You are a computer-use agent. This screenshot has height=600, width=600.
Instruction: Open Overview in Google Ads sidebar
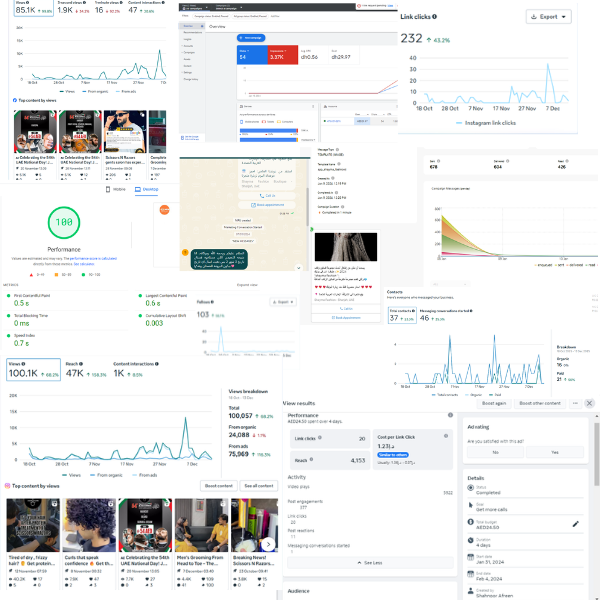click(x=192, y=26)
